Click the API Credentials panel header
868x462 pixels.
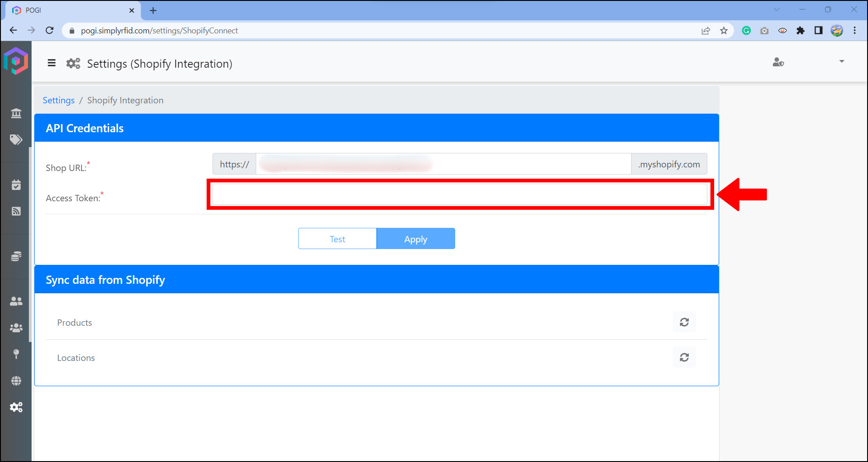[377, 128]
